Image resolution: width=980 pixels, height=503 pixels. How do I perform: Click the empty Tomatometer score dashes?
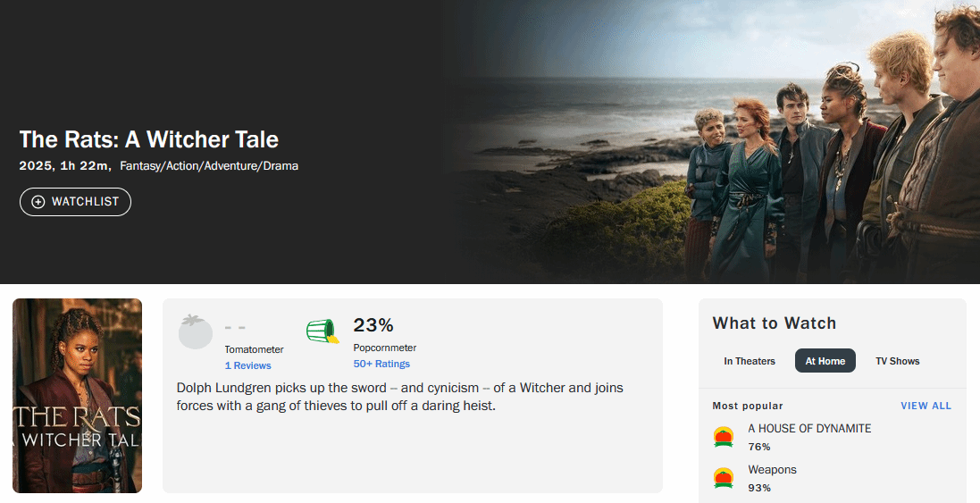coord(235,327)
